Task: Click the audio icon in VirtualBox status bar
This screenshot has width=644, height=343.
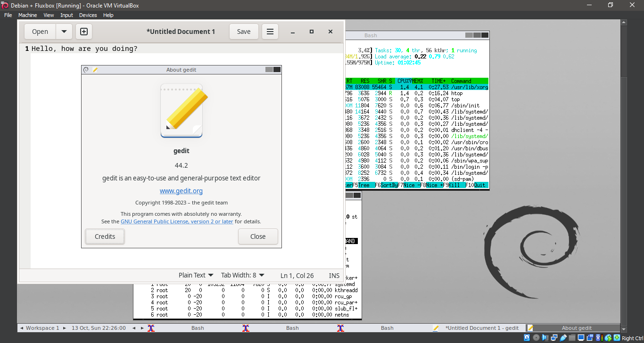Action: click(545, 338)
